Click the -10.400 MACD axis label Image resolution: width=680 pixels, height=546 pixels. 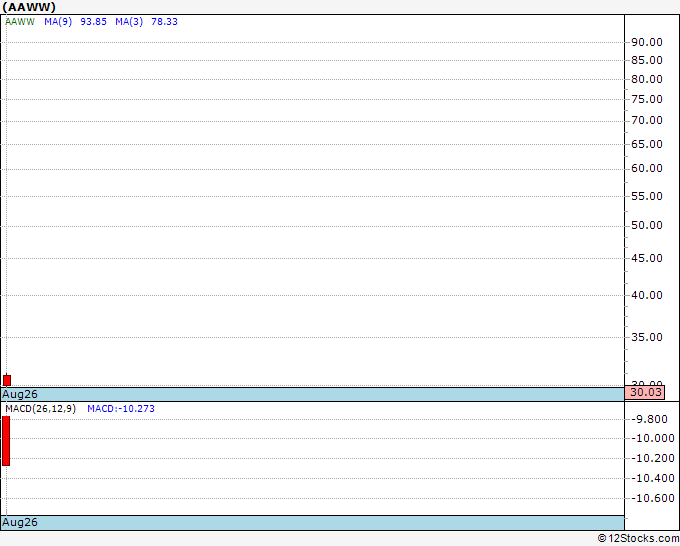[x=652, y=478]
